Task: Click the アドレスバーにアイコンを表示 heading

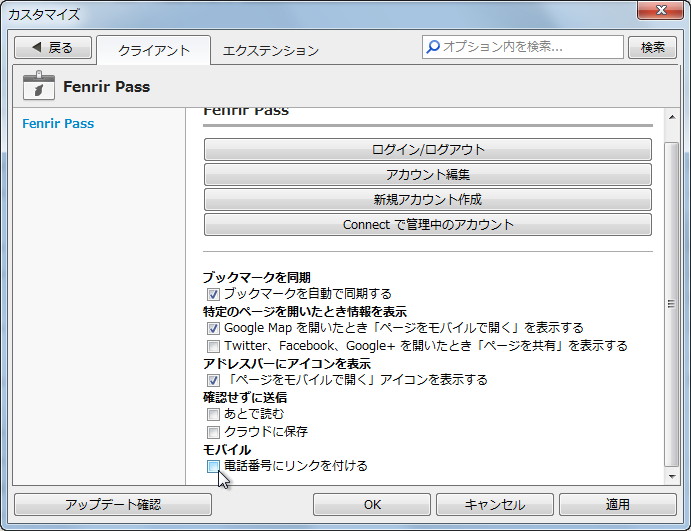Action: pos(287,364)
